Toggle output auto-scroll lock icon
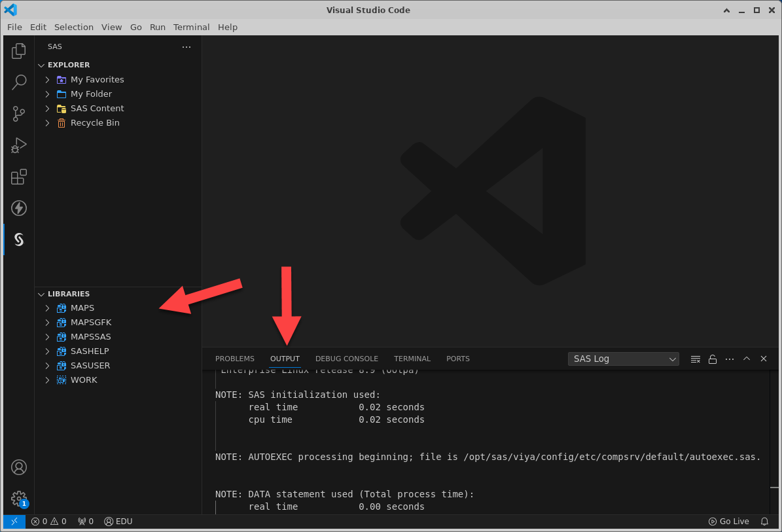Image resolution: width=782 pixels, height=532 pixels. point(713,359)
